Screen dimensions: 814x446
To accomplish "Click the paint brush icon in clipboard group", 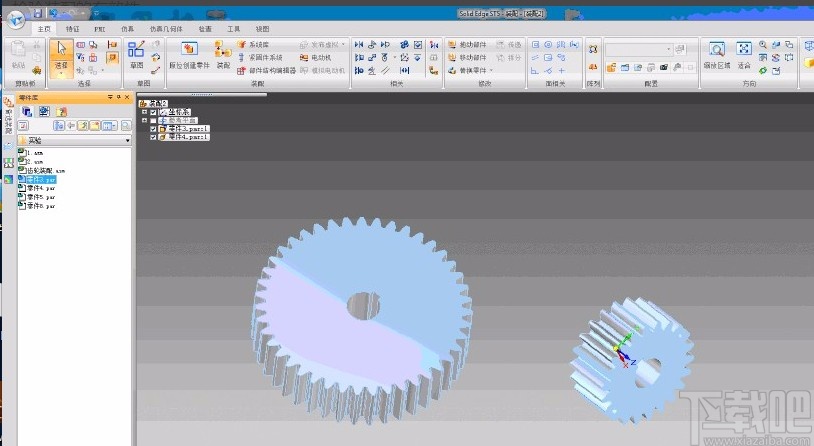I will pos(36,70).
